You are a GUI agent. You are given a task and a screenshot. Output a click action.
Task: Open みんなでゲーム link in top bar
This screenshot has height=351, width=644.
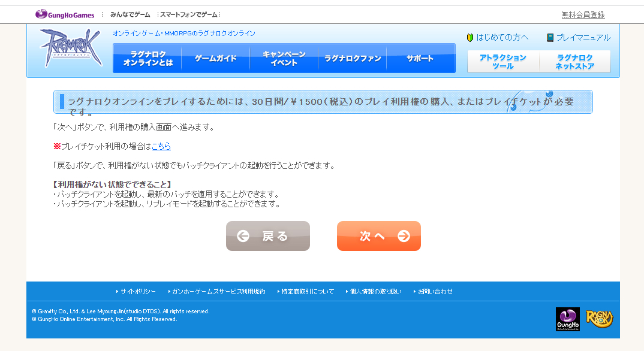click(130, 14)
